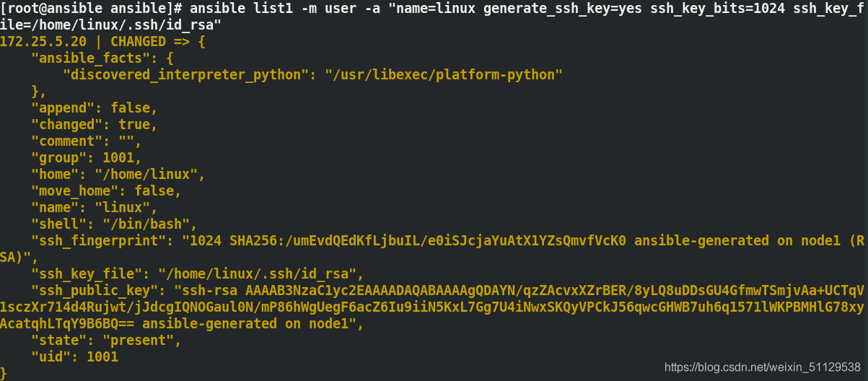Click the /usr/libexec/platform-python path
The width and height of the screenshot is (868, 381).
(x=443, y=75)
